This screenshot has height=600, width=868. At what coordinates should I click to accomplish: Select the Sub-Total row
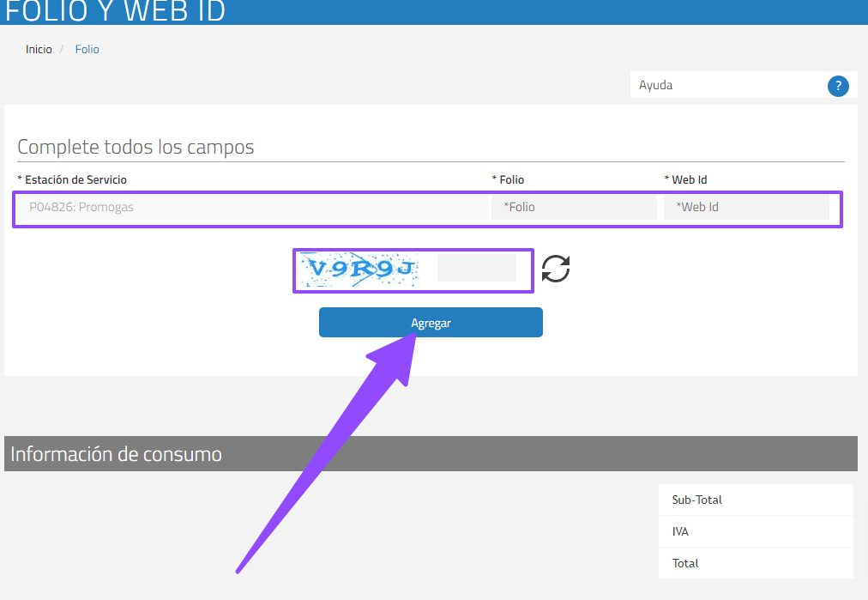(756, 500)
